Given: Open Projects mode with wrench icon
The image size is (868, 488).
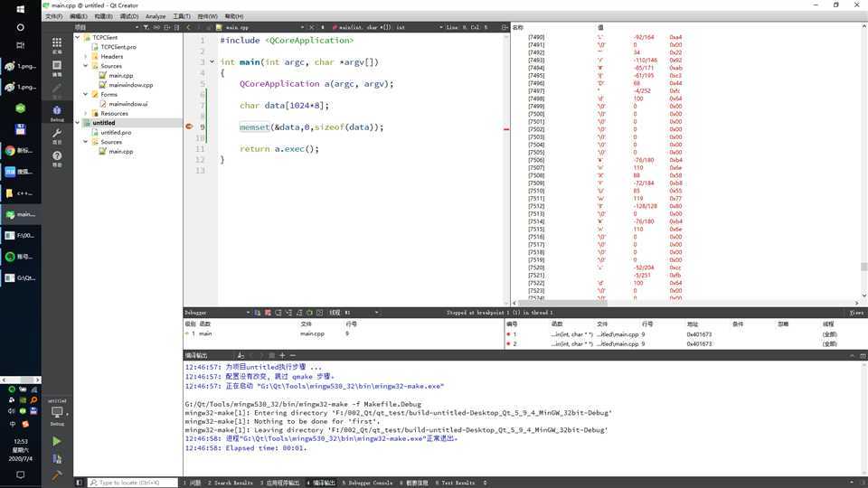Looking at the screenshot, I should (56, 136).
